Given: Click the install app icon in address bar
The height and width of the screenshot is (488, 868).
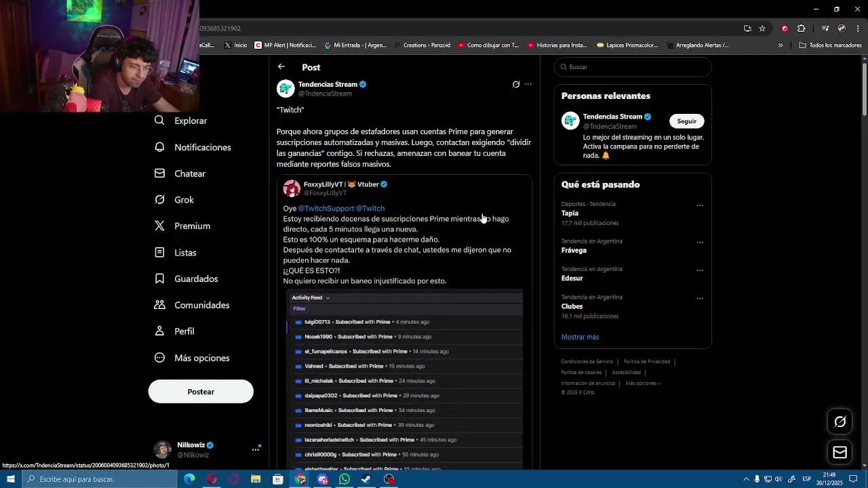Looking at the screenshot, I should (747, 28).
